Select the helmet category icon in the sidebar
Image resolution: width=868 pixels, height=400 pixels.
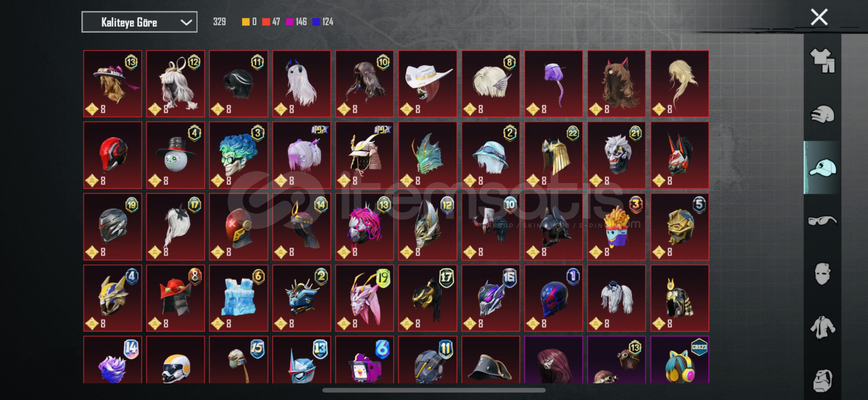point(822,114)
